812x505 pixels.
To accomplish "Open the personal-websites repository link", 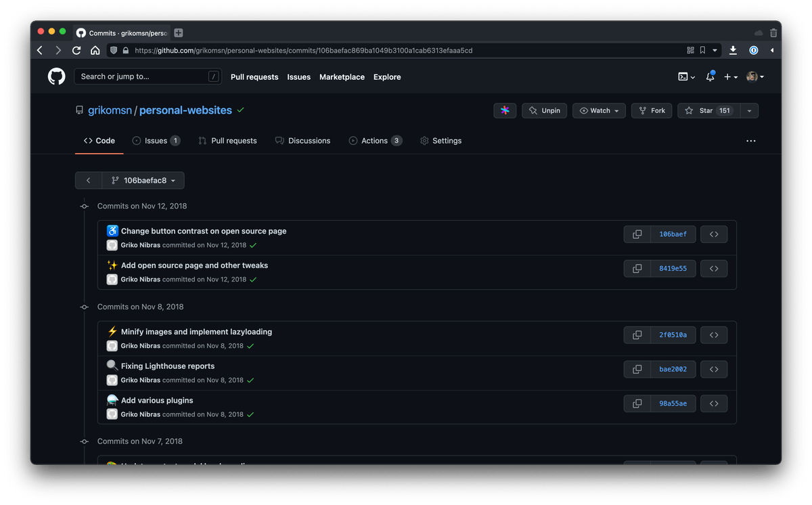I will (x=185, y=110).
